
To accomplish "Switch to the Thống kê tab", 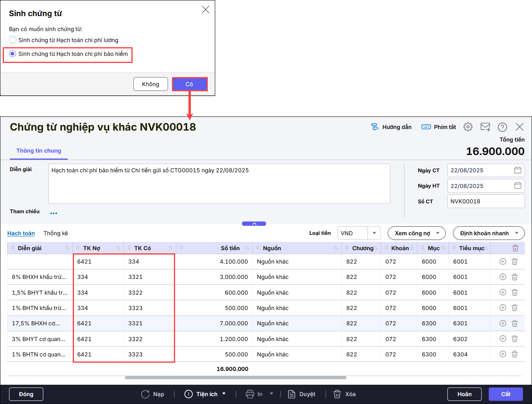I will tap(55, 233).
